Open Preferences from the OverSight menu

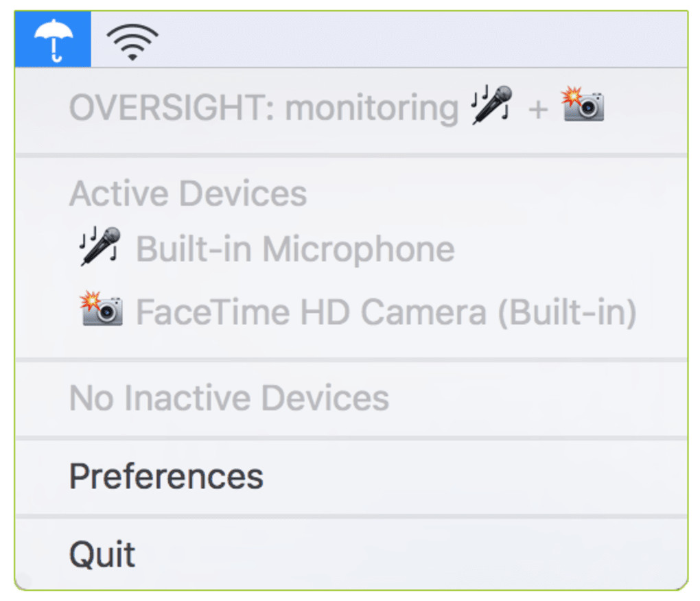tap(166, 476)
